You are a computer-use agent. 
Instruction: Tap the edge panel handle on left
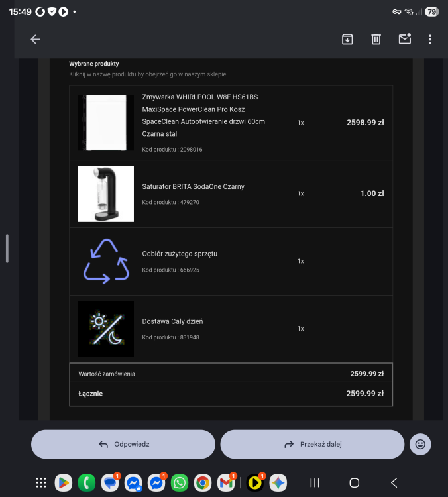(7, 248)
